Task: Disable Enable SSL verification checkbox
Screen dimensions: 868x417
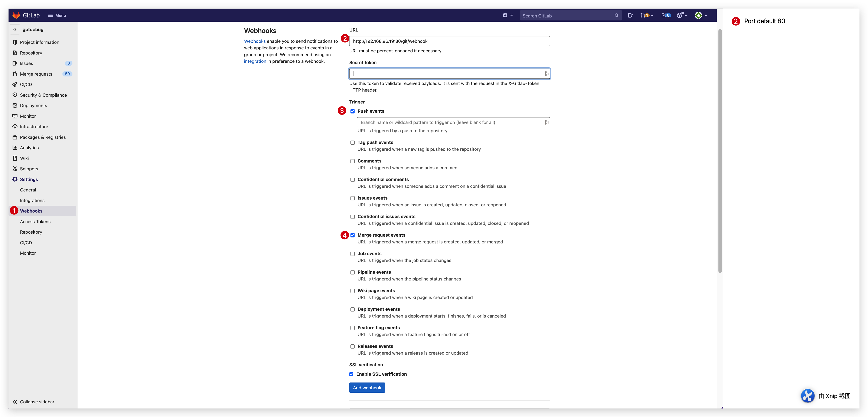Action: (x=351, y=374)
